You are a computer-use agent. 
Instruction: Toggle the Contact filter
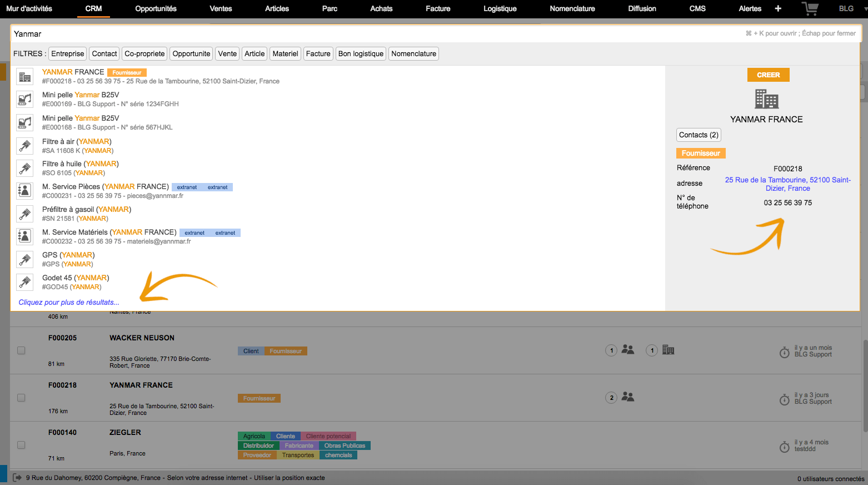tap(104, 54)
